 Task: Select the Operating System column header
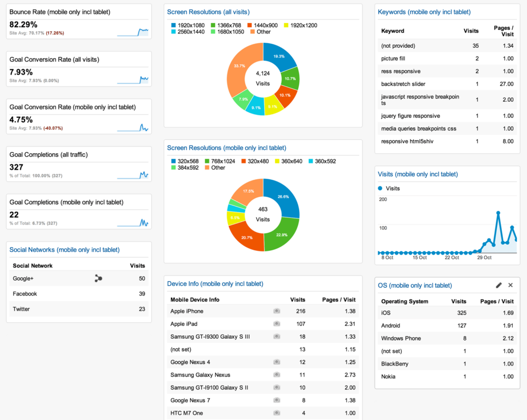click(x=405, y=301)
